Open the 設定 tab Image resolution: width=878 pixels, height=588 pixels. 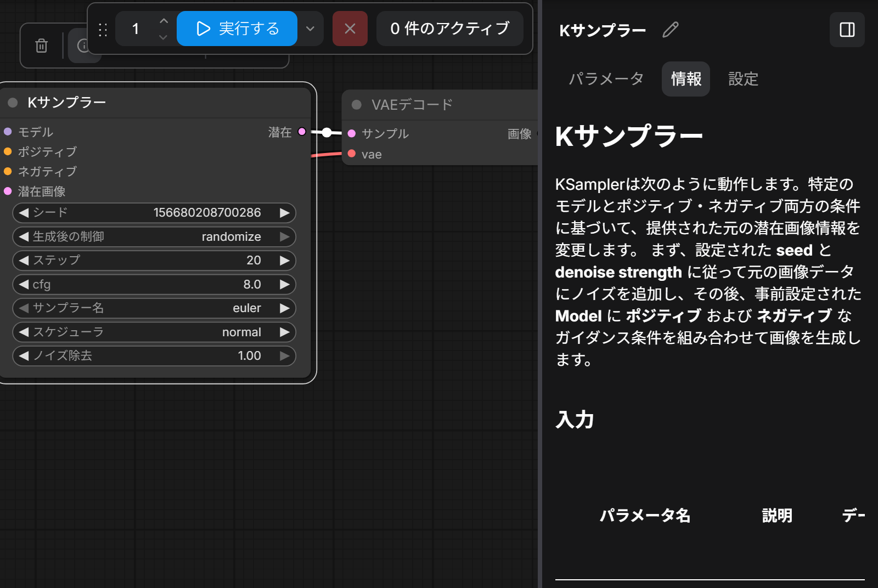(x=743, y=79)
